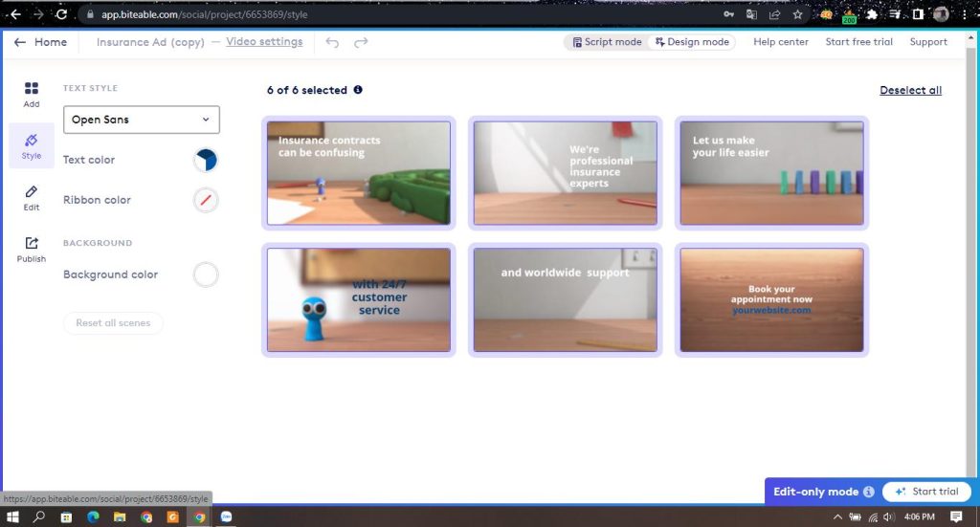Screen dimensions: 980x527
Task: Open File Explorer from taskbar
Action: (x=120, y=516)
